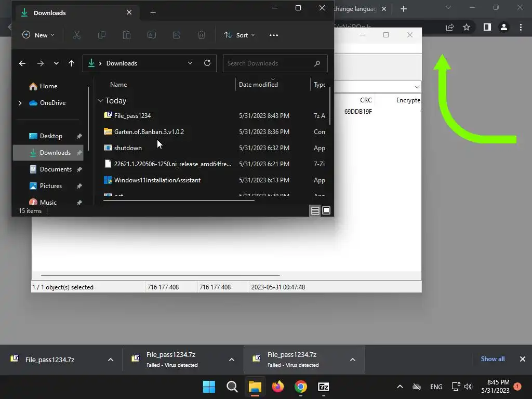532x399 pixels.
Task: Go up one folder level arrow
Action: point(71,63)
